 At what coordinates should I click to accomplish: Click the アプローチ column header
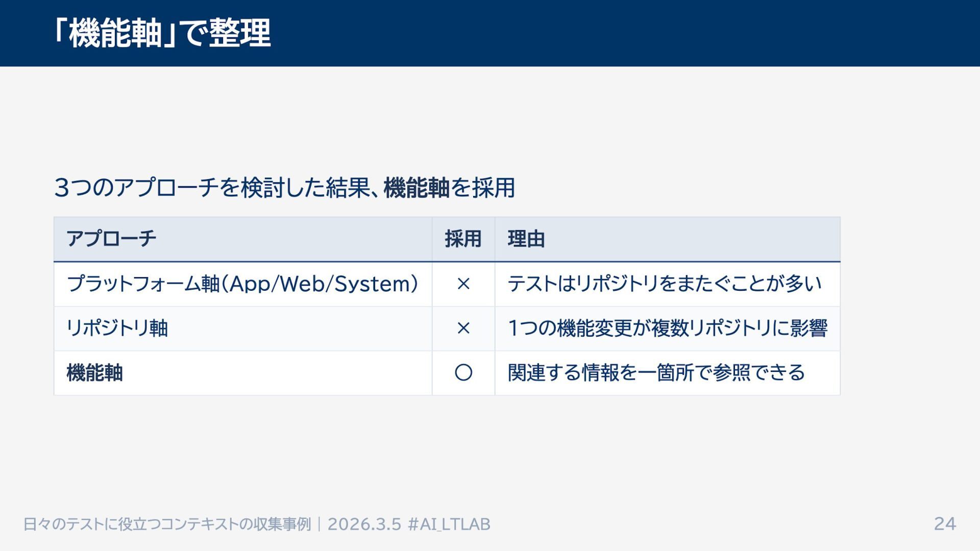pos(111,239)
